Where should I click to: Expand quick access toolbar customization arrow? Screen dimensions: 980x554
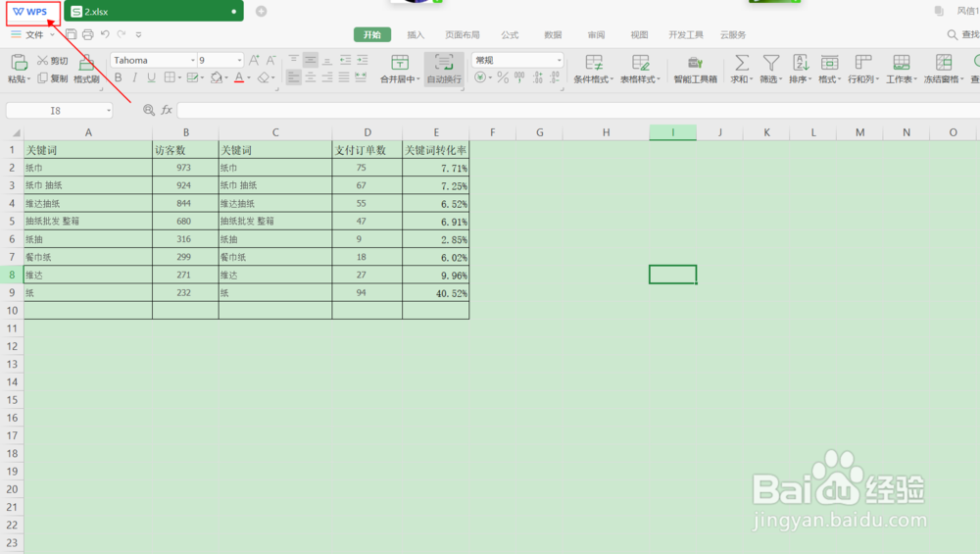(139, 35)
